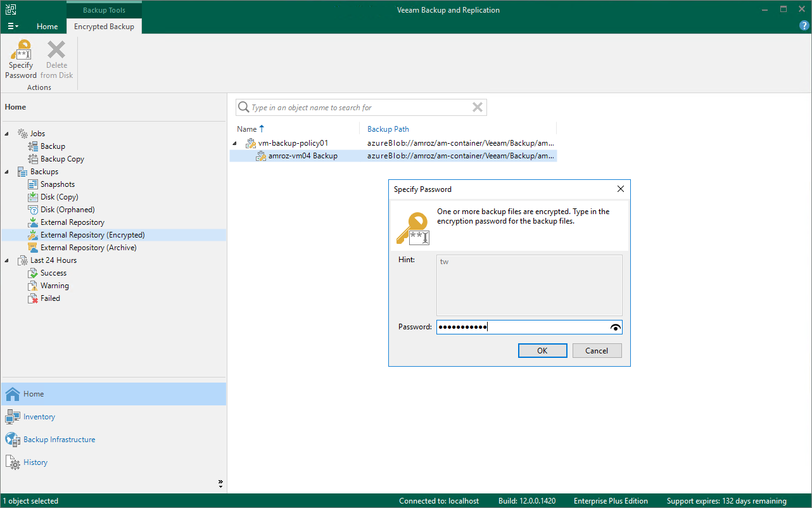The height and width of the screenshot is (508, 812).
Task: Select External Repository (Archive) tree item
Action: click(89, 248)
